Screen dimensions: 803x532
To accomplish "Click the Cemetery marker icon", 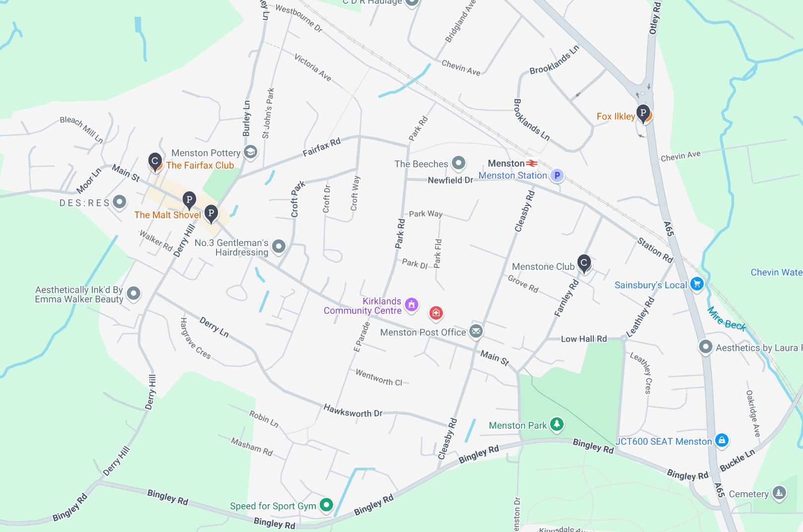I will [x=779, y=493].
